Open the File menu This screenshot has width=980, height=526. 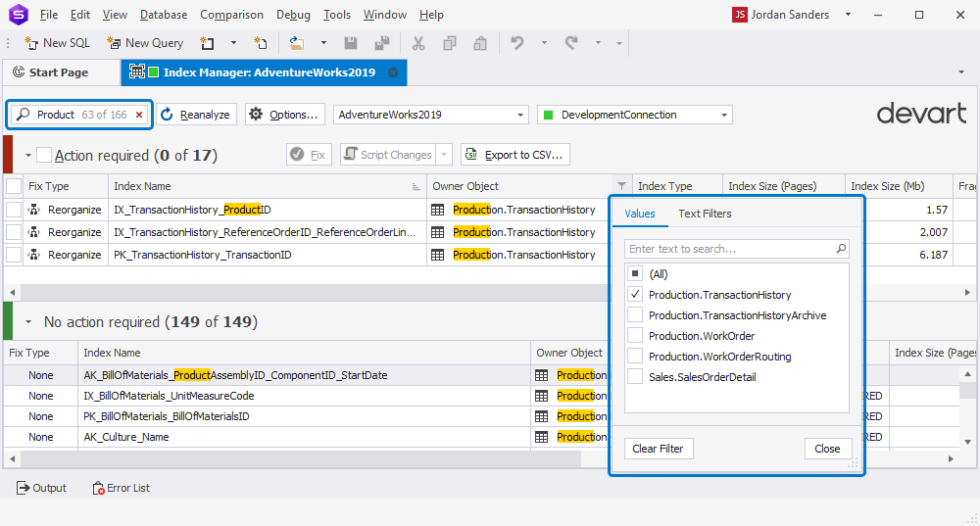(x=48, y=15)
